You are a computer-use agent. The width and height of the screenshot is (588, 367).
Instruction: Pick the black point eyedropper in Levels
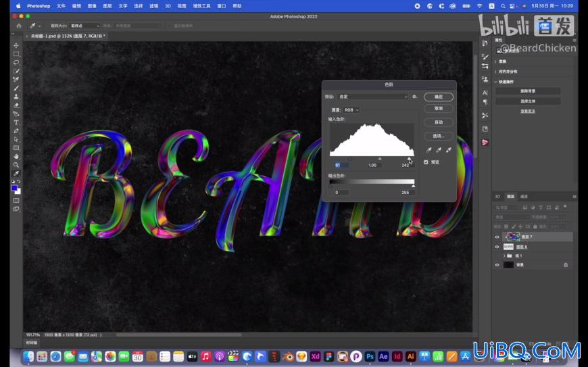[x=429, y=150]
